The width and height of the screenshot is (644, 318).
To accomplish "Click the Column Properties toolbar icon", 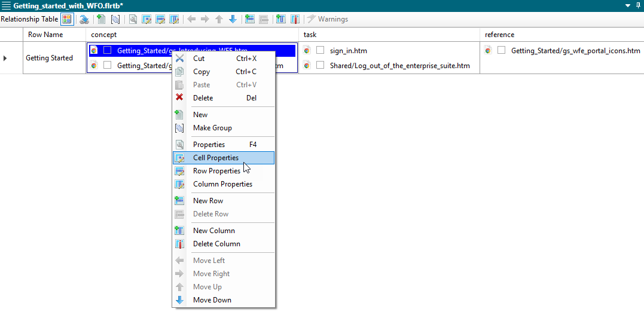I will (174, 19).
